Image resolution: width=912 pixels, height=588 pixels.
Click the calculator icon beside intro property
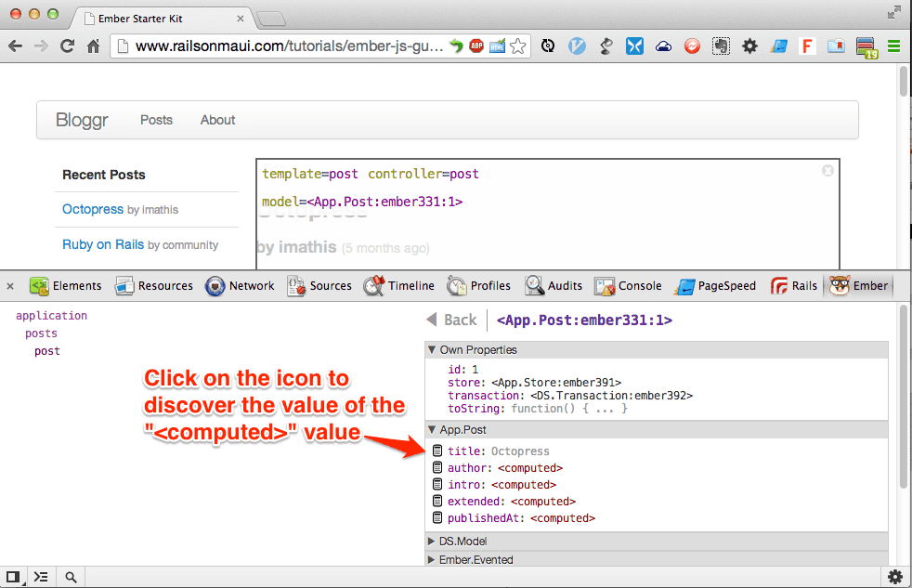(x=438, y=485)
